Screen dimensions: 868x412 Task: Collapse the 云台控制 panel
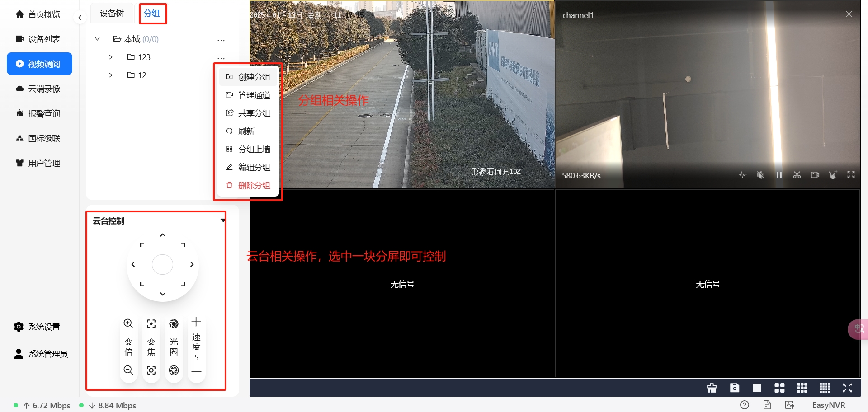pos(222,220)
